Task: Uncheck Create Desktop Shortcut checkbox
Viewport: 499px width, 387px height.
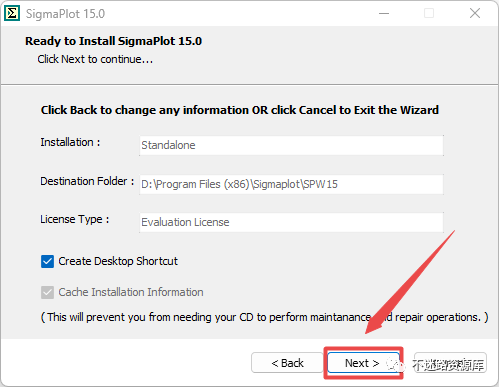Action: [x=47, y=261]
